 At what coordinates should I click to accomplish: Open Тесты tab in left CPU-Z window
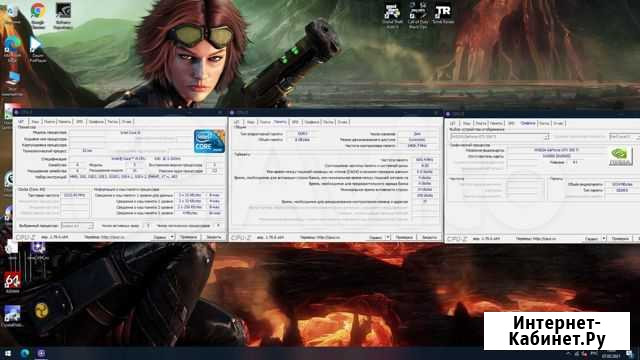113,122
